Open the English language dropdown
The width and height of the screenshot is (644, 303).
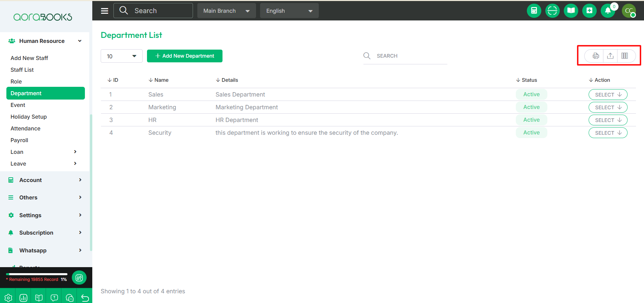(289, 11)
